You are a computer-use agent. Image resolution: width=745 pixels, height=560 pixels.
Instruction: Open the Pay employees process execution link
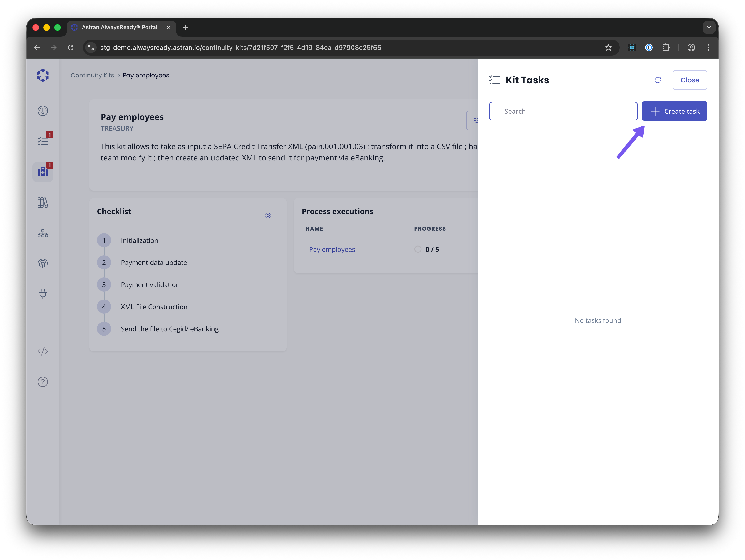tap(332, 249)
